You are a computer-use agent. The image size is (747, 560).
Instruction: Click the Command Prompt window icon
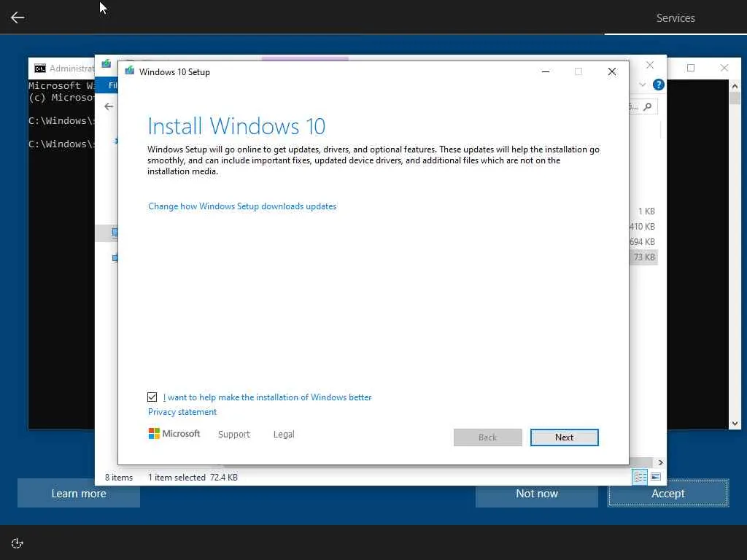[x=40, y=69]
